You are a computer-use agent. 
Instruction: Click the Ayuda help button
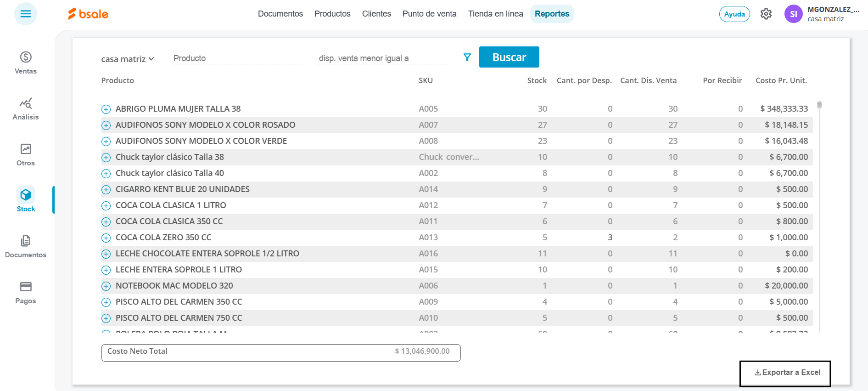click(x=734, y=14)
